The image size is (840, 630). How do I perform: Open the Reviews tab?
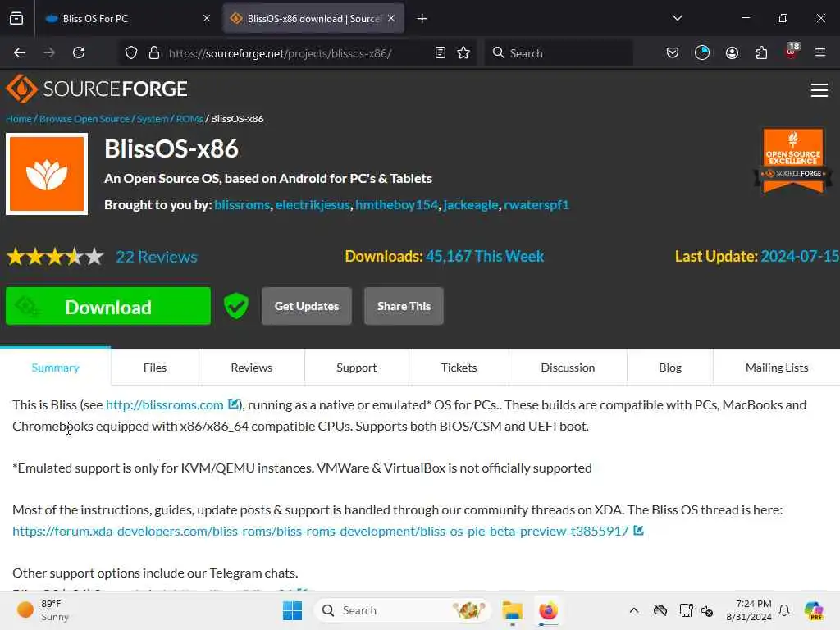pos(251,367)
